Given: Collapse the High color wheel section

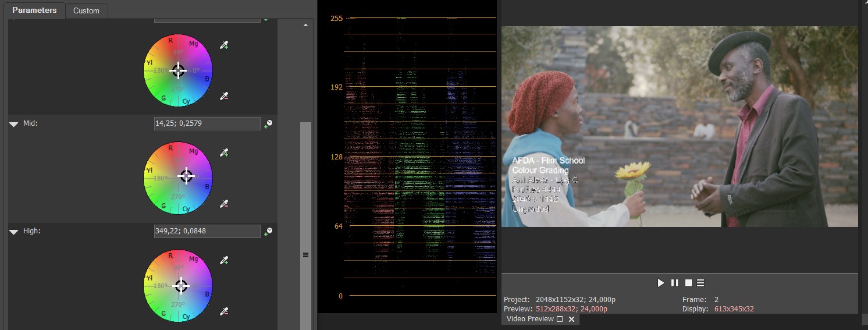Looking at the screenshot, I should click(14, 232).
